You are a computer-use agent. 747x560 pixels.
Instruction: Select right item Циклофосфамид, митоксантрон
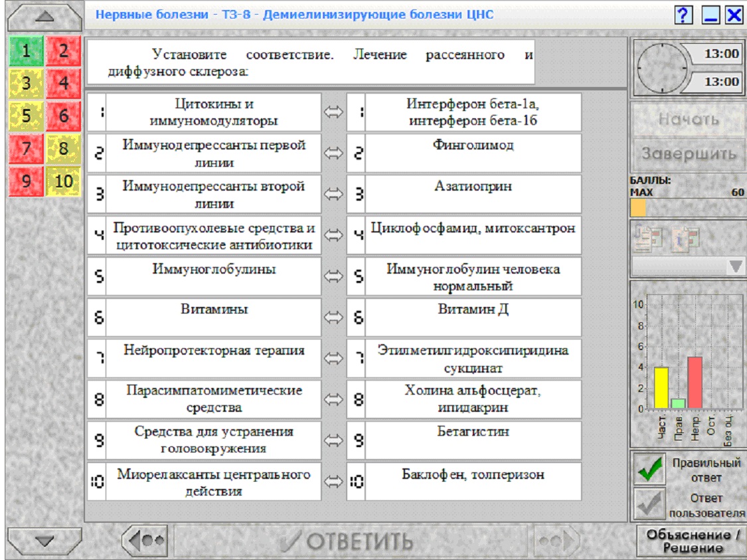pos(473,235)
